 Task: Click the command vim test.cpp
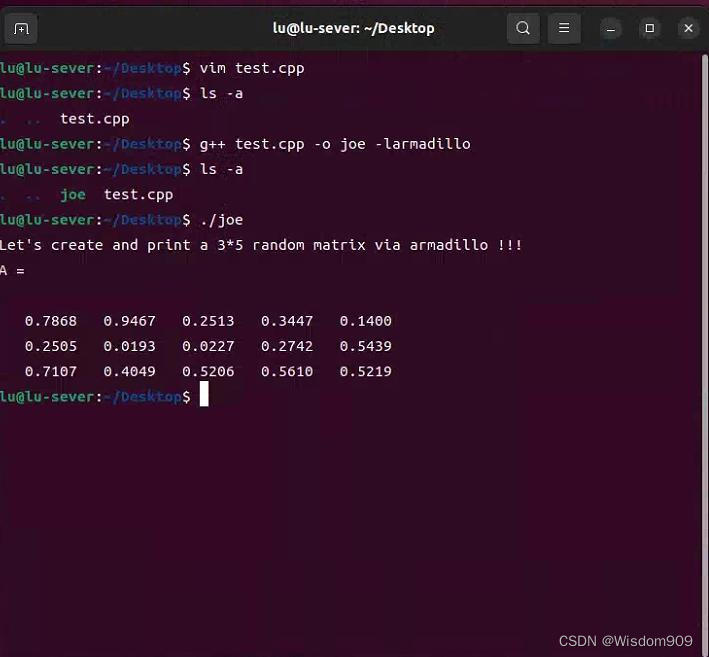point(252,68)
